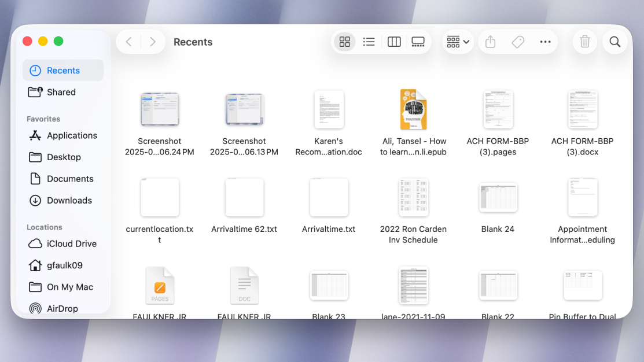Select 2022 Ron Carden Inv Schedule thumbnail

[x=414, y=197]
